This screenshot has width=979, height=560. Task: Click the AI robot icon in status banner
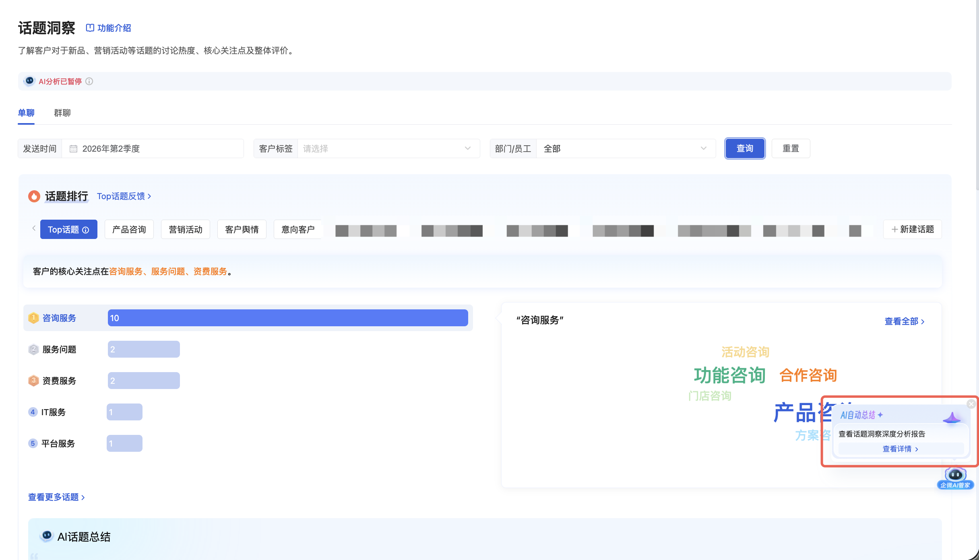click(x=29, y=81)
